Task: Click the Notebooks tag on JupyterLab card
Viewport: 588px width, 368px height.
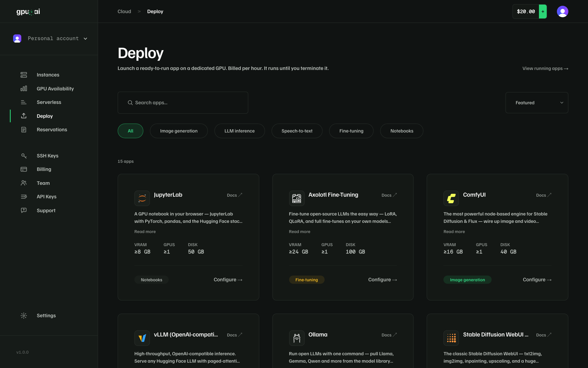Action: click(152, 280)
